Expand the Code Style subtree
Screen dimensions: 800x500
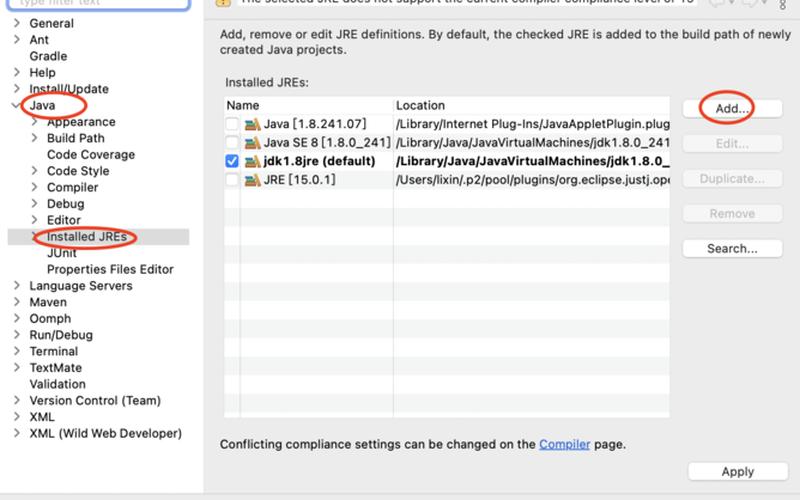point(34,170)
